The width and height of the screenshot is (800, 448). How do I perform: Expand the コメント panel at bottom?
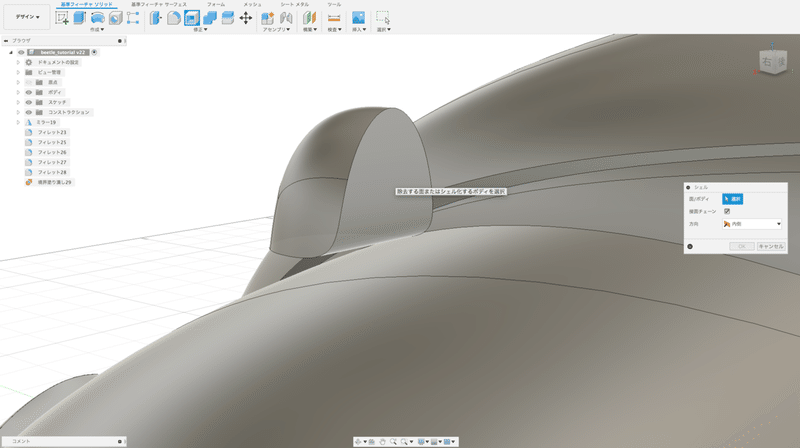point(120,441)
